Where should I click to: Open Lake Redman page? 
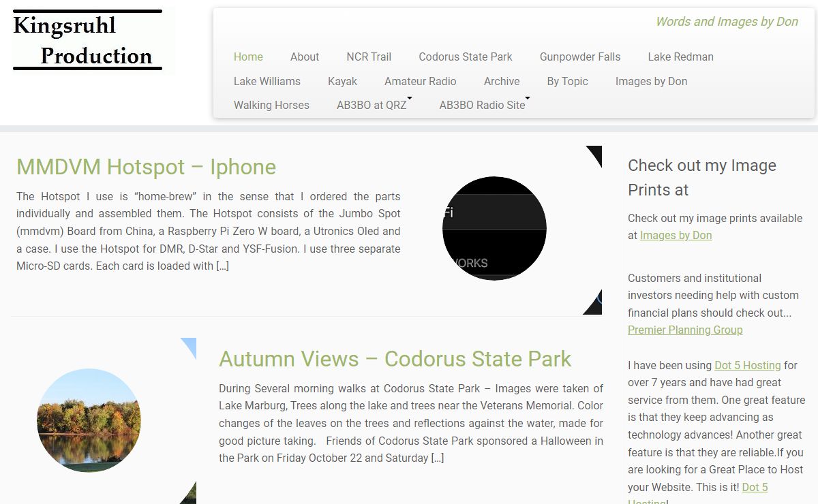point(681,57)
